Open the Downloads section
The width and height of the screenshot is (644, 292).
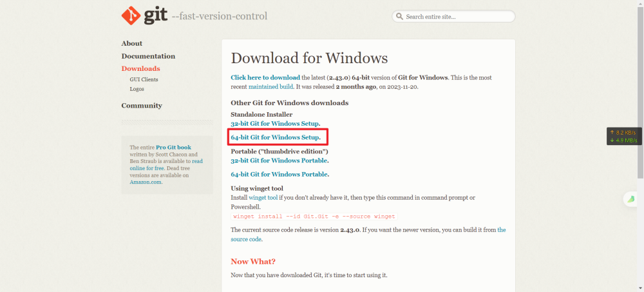click(x=141, y=69)
